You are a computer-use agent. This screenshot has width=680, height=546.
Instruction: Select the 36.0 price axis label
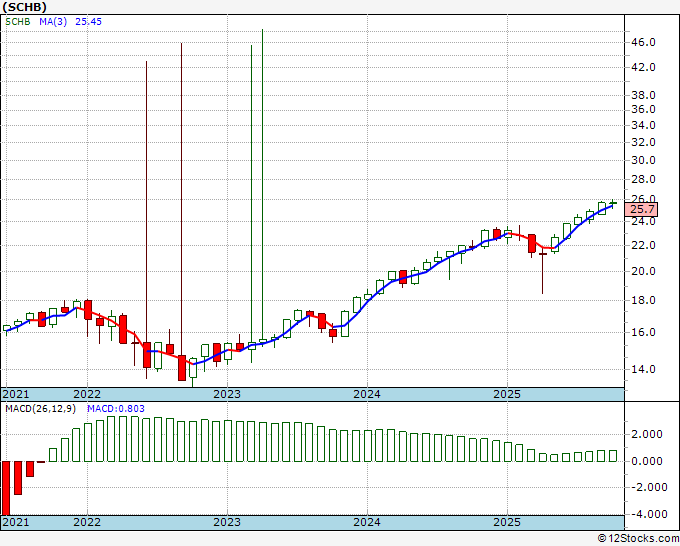point(643,109)
